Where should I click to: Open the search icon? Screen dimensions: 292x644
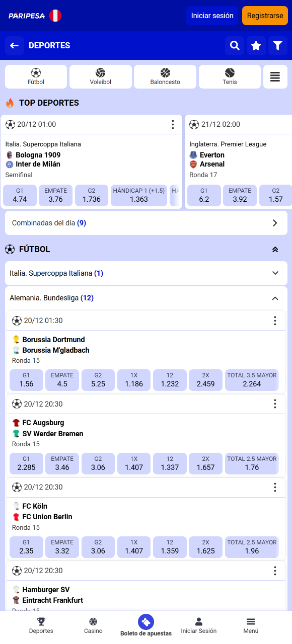[234, 45]
